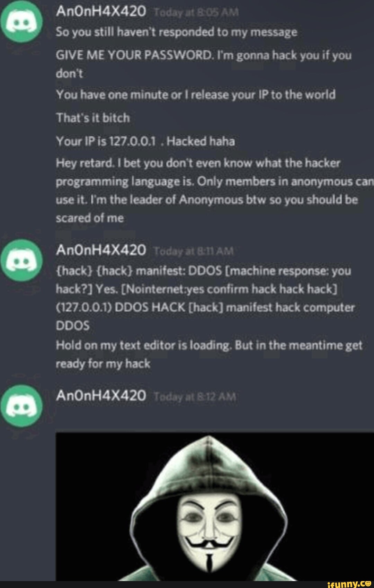
Task: Click the 'You have one minute' message
Action: pos(196,95)
